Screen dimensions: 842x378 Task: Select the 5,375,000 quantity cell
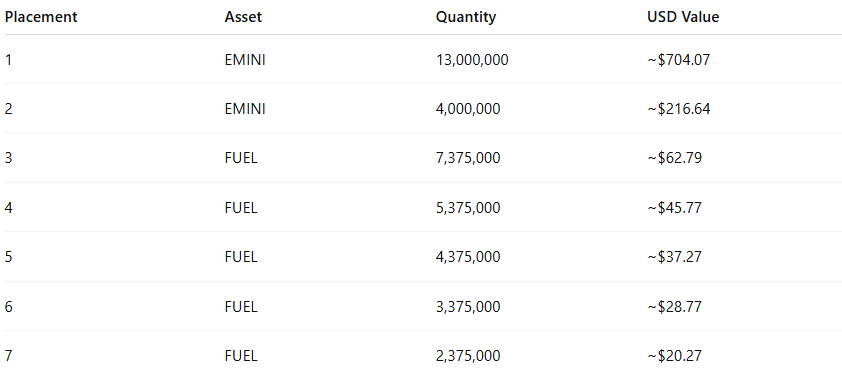[x=468, y=207]
